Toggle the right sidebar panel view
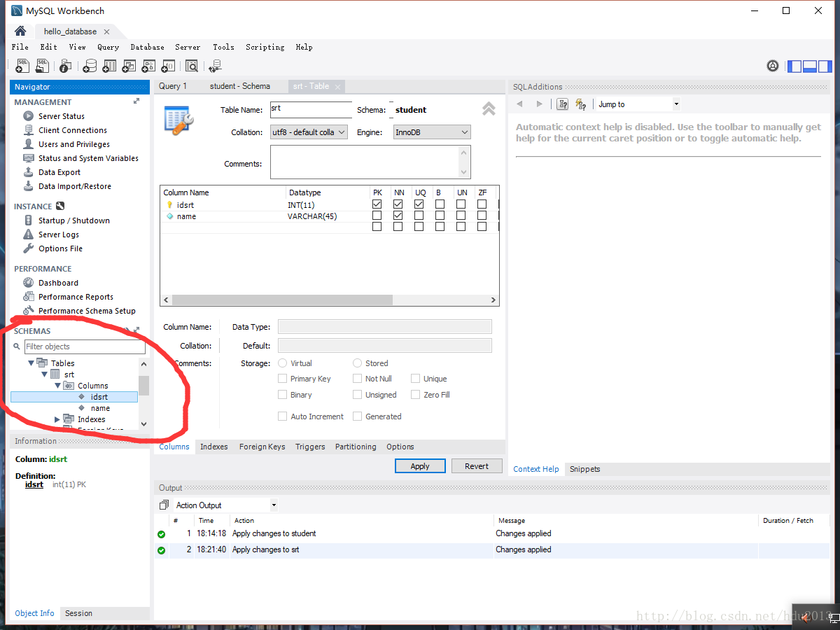The image size is (840, 630). point(825,66)
